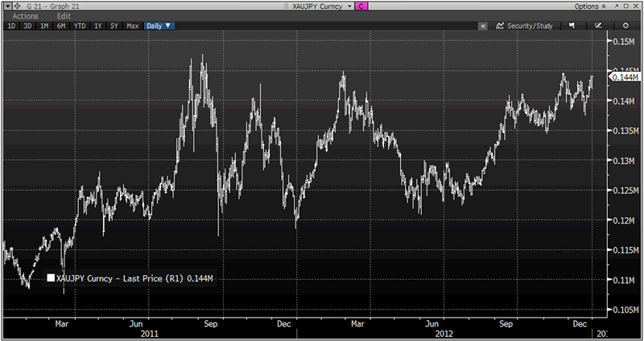The height and width of the screenshot is (341, 644).
Task: Open the Actions menu
Action: click(x=26, y=16)
